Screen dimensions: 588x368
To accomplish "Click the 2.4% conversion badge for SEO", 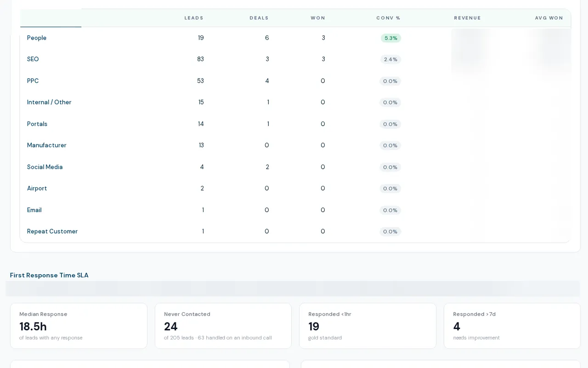I will pos(390,59).
